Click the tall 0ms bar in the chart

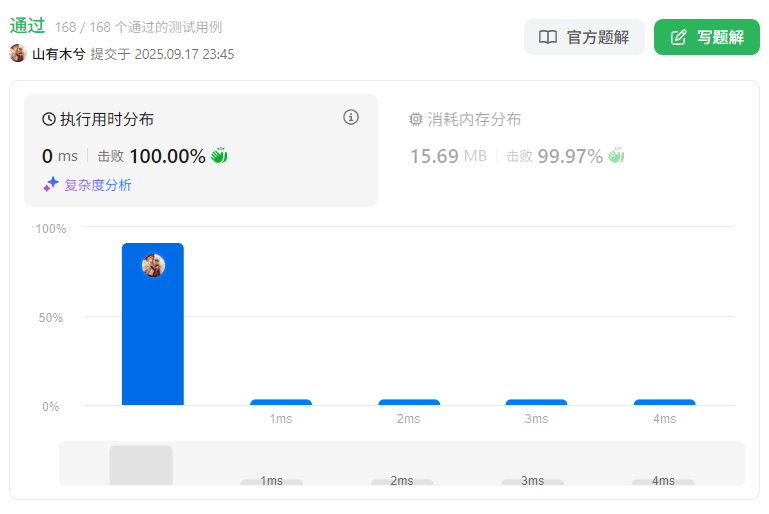153,324
